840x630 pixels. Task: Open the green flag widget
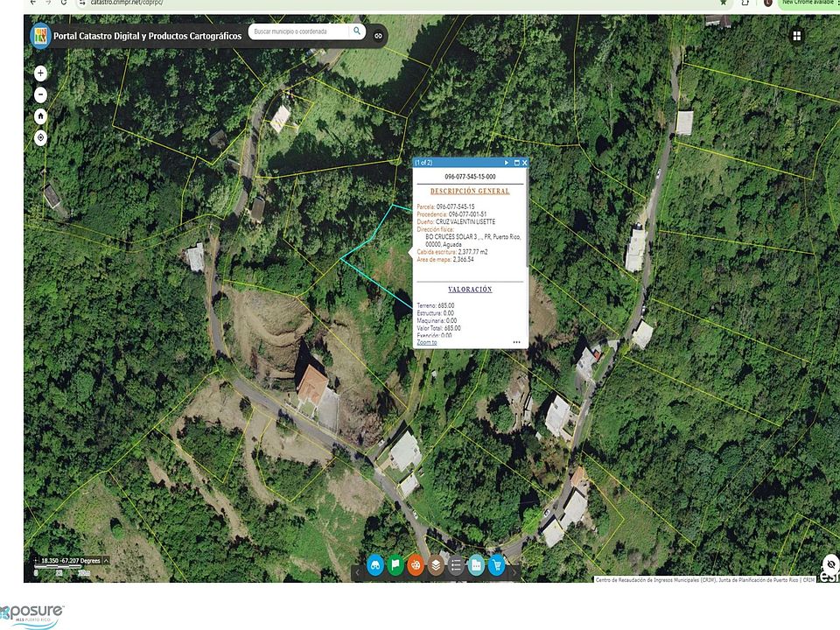[x=395, y=565]
